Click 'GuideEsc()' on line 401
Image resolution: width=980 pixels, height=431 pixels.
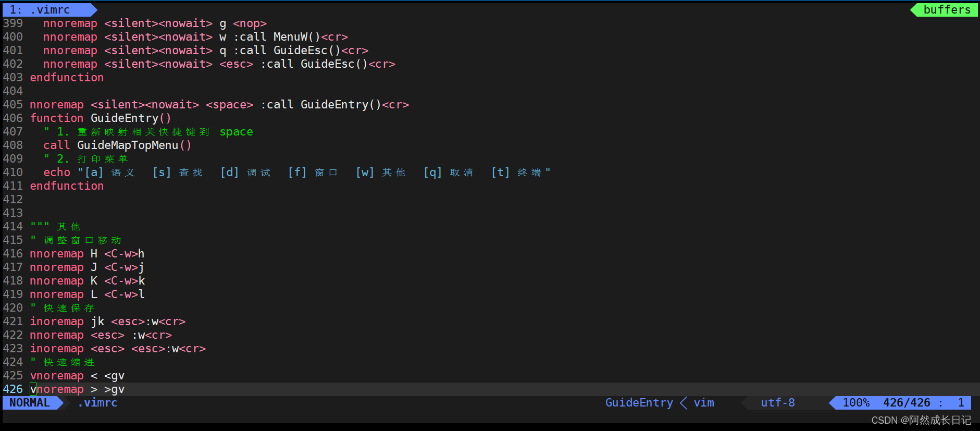tap(307, 51)
